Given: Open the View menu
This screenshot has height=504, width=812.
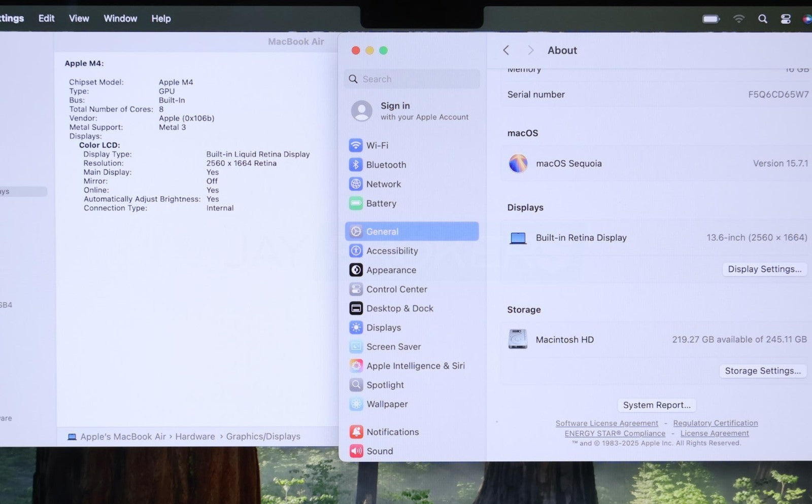Looking at the screenshot, I should 79,18.
